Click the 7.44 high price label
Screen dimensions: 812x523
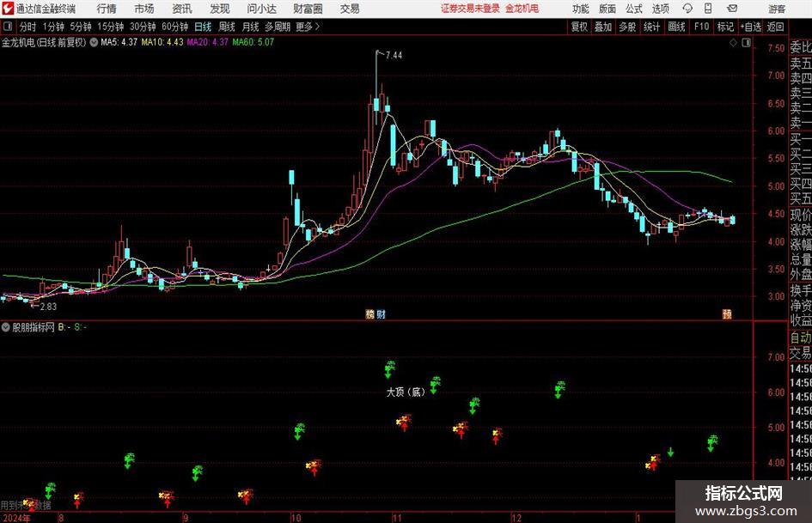394,56
